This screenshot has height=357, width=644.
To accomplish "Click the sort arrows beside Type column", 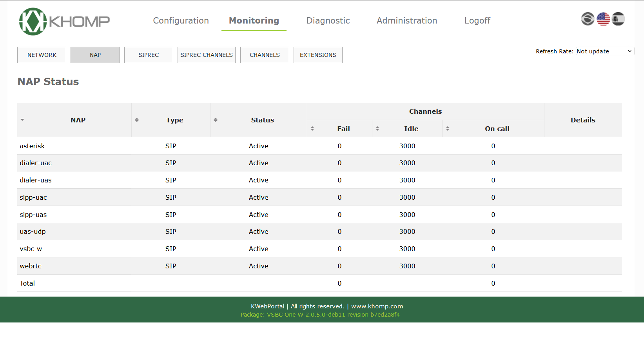I will point(137,120).
